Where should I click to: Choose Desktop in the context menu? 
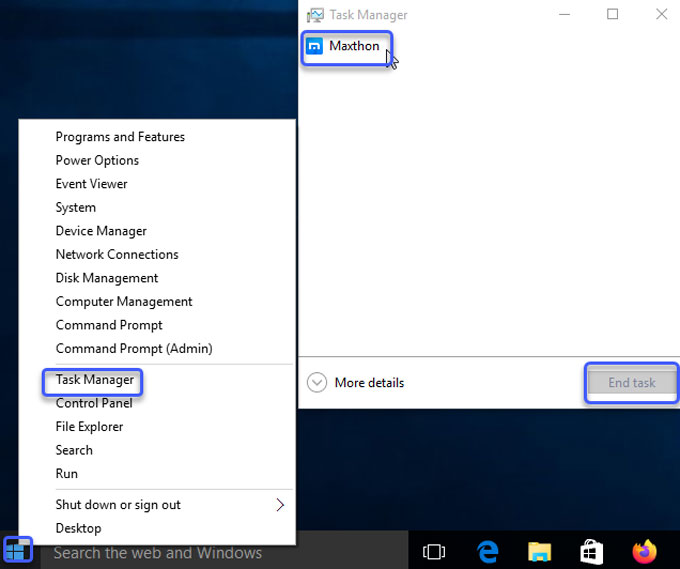tap(78, 528)
